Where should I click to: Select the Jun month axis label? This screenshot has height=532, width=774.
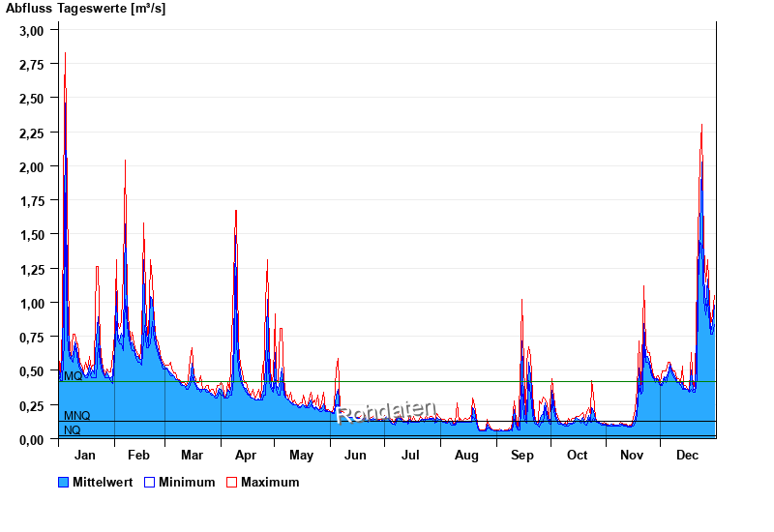pyautogui.click(x=356, y=455)
